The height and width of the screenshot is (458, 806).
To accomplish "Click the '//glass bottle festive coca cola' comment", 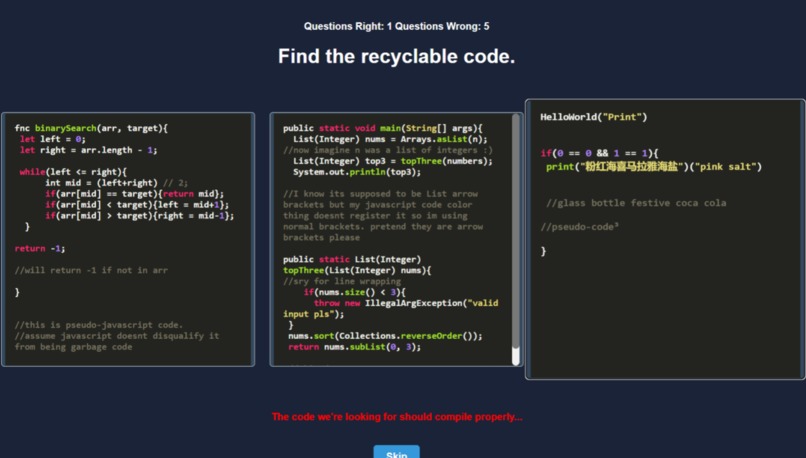I will (636, 203).
